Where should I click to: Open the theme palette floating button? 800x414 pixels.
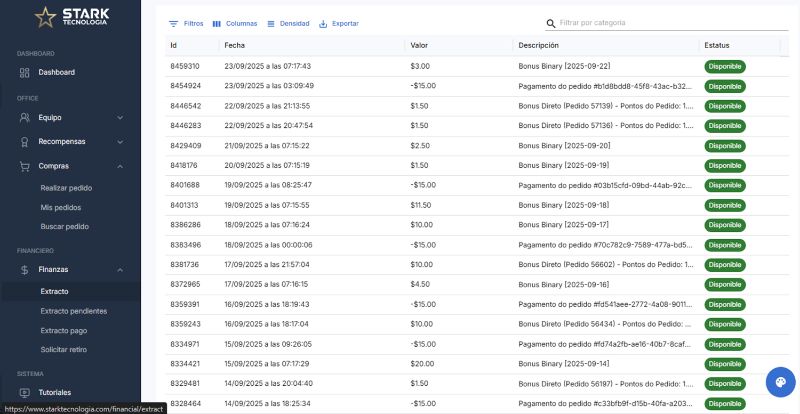pos(779,382)
